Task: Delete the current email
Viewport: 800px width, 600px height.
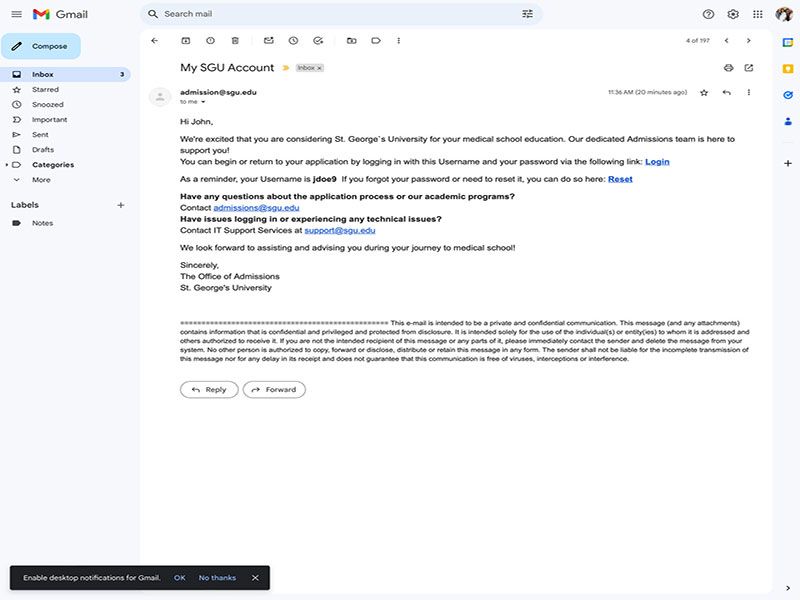Action: (x=234, y=42)
